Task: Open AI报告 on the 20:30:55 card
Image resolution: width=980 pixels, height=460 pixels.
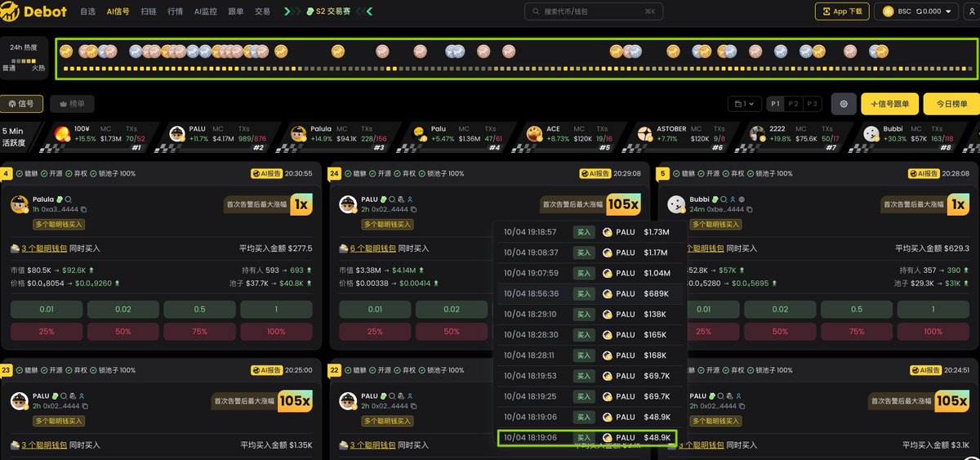Action: [266, 174]
